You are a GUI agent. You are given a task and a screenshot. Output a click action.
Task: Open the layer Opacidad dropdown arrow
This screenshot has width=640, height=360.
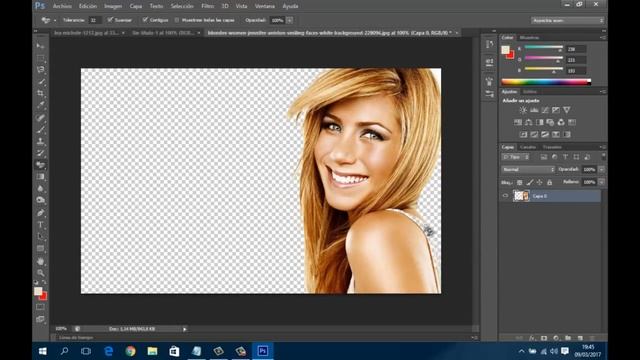click(x=602, y=169)
